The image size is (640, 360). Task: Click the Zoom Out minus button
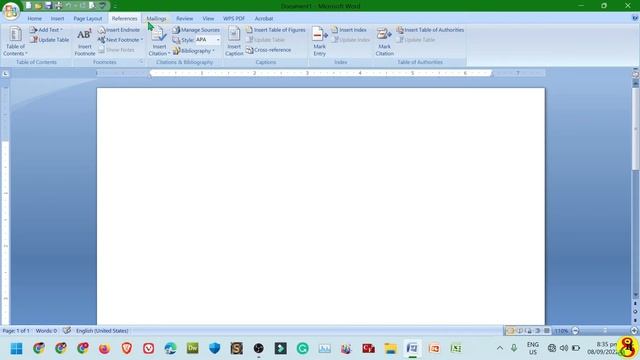point(575,331)
